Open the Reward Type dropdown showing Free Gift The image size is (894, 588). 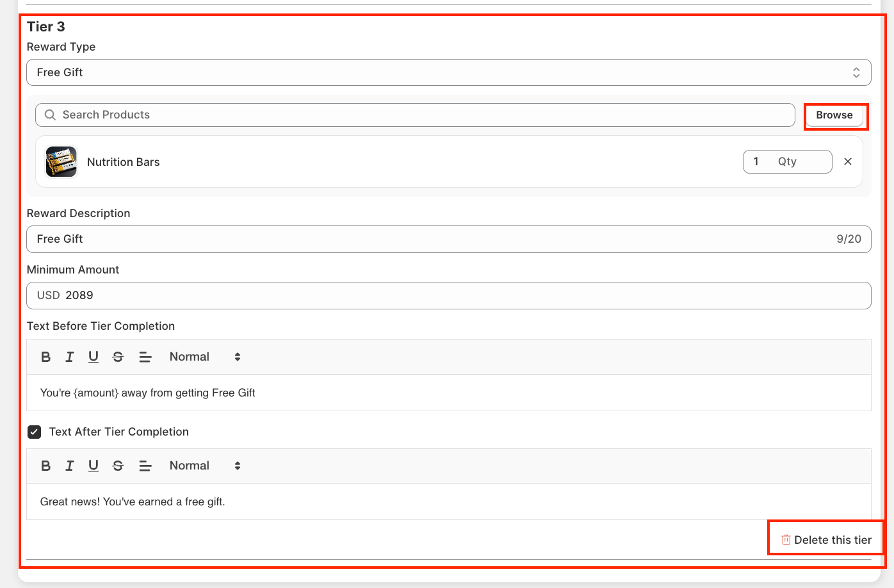[x=448, y=72]
